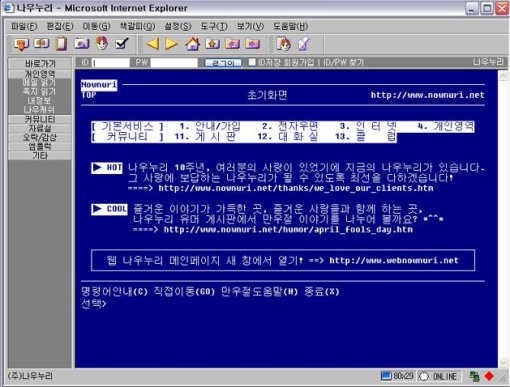This screenshot has width=510, height=387.
Task: Open the 도구(T) menu
Action: tap(214, 26)
